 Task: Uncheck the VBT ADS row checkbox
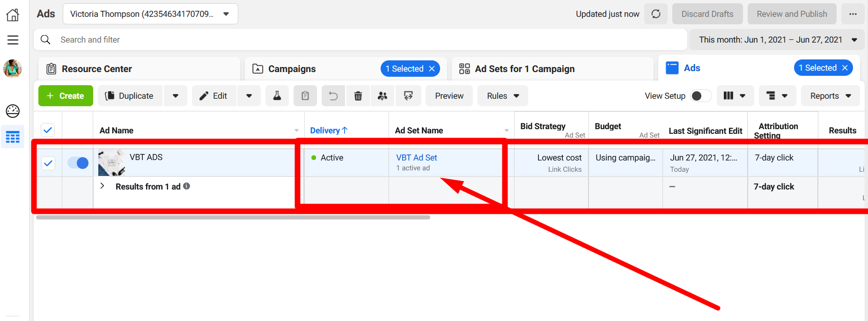pos(48,163)
